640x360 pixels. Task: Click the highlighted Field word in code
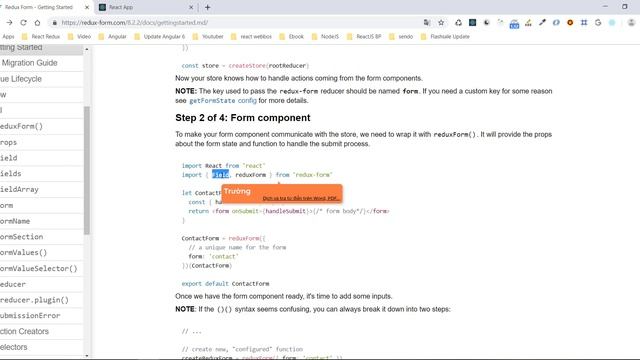point(220,175)
